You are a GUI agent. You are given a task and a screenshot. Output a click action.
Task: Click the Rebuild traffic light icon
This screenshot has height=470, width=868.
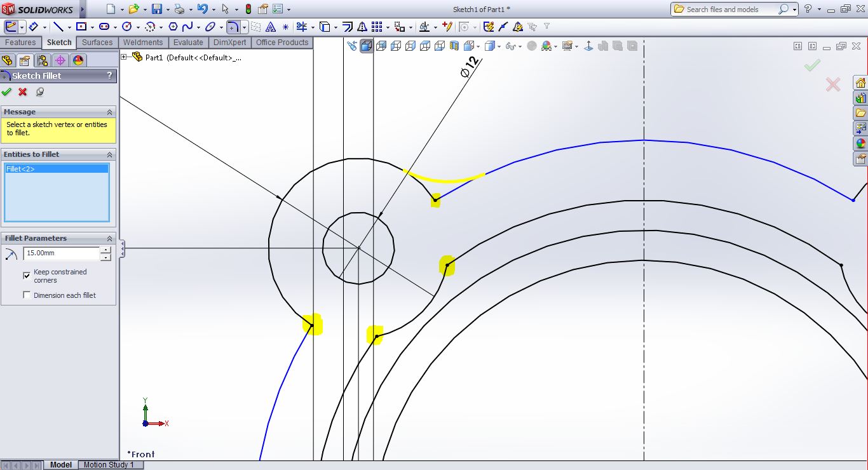(248, 9)
